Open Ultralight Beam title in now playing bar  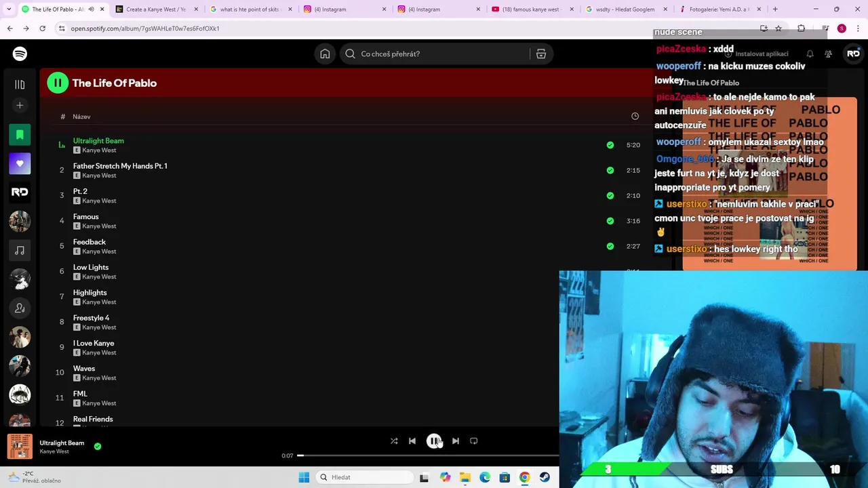click(x=62, y=443)
